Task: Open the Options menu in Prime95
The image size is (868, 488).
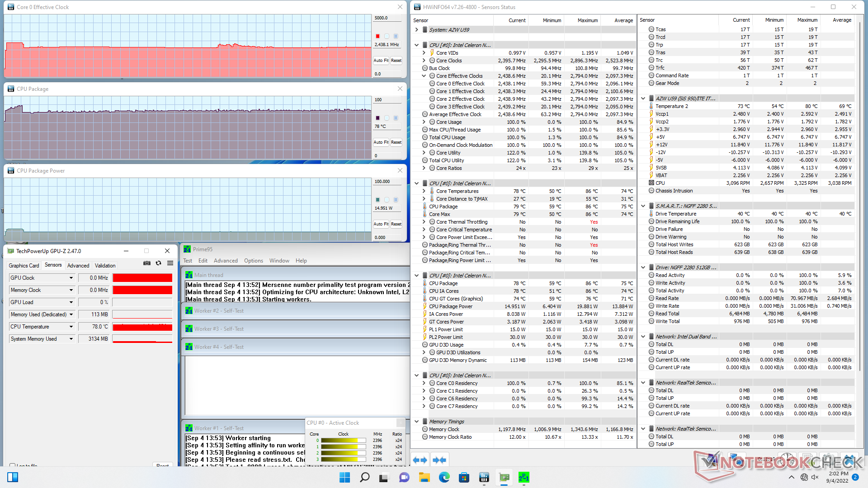Action: tap(253, 261)
